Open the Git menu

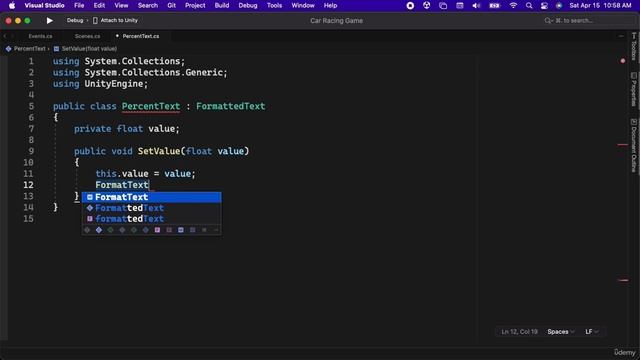pyautogui.click(x=171, y=6)
